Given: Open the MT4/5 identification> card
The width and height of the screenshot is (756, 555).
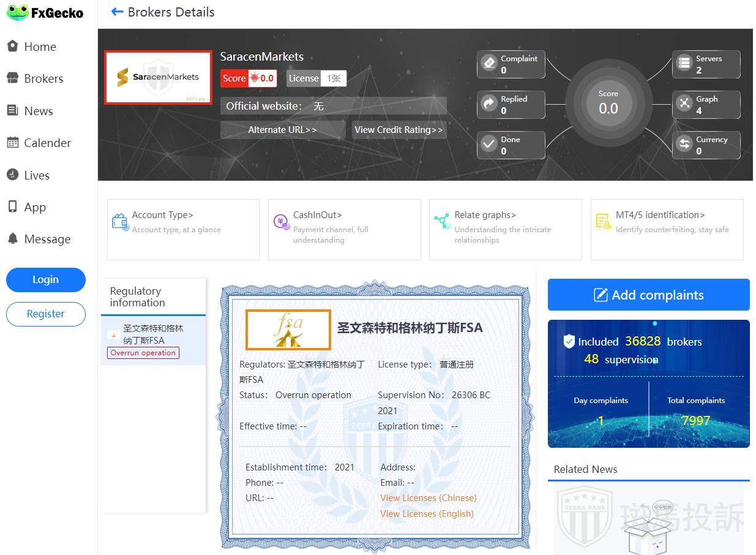Looking at the screenshot, I should 666,229.
